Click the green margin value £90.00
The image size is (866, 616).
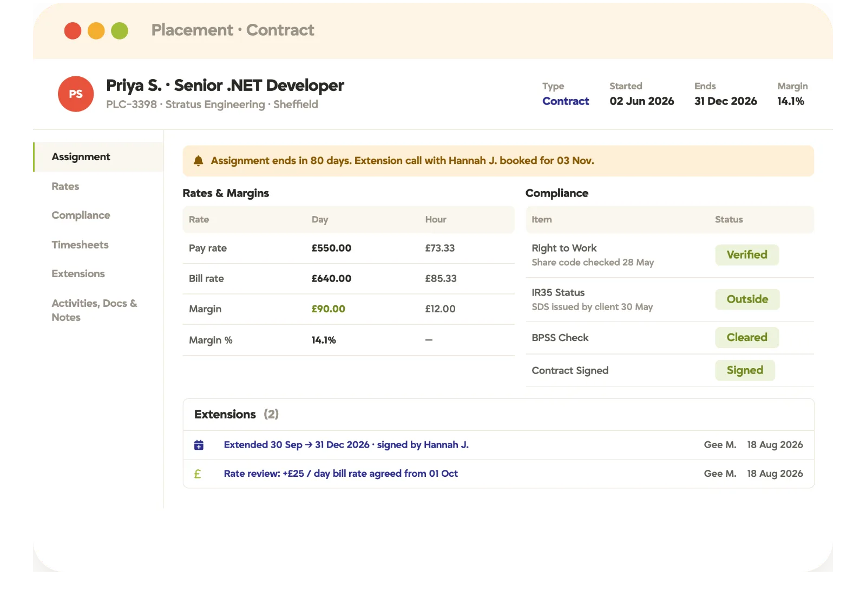tap(328, 309)
